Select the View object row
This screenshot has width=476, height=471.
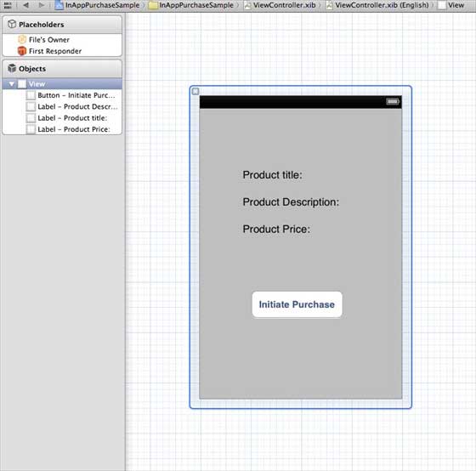coord(62,84)
